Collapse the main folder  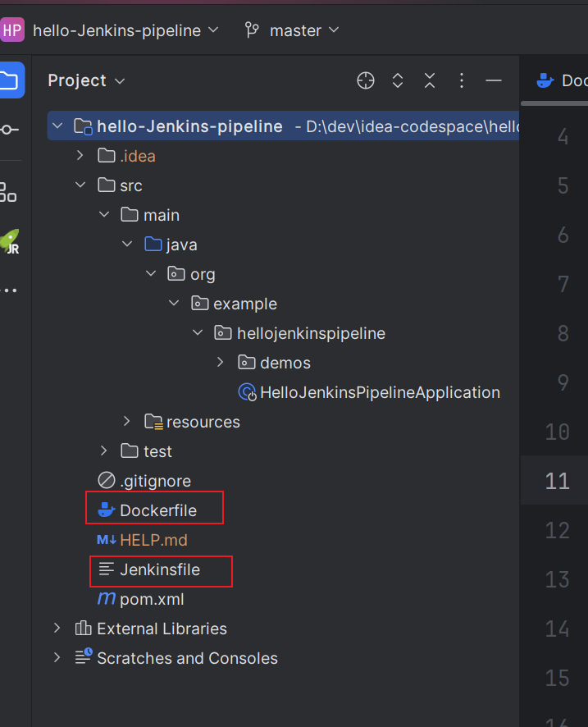[104, 214]
